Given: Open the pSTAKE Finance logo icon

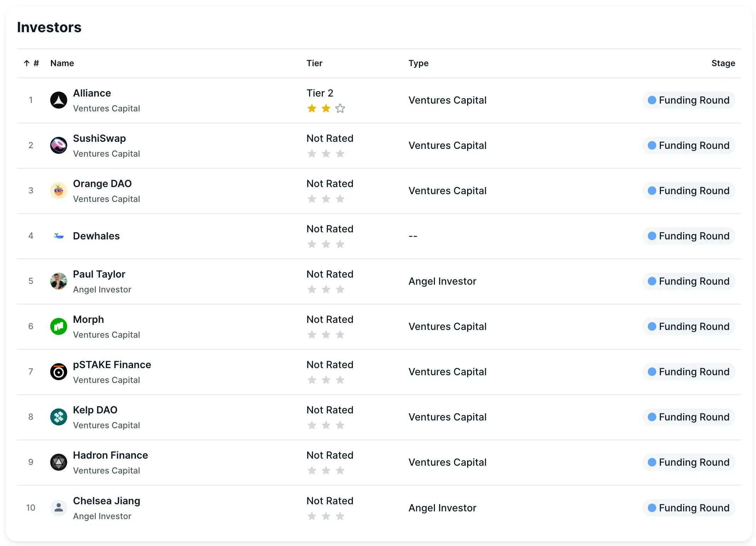Looking at the screenshot, I should pos(59,372).
